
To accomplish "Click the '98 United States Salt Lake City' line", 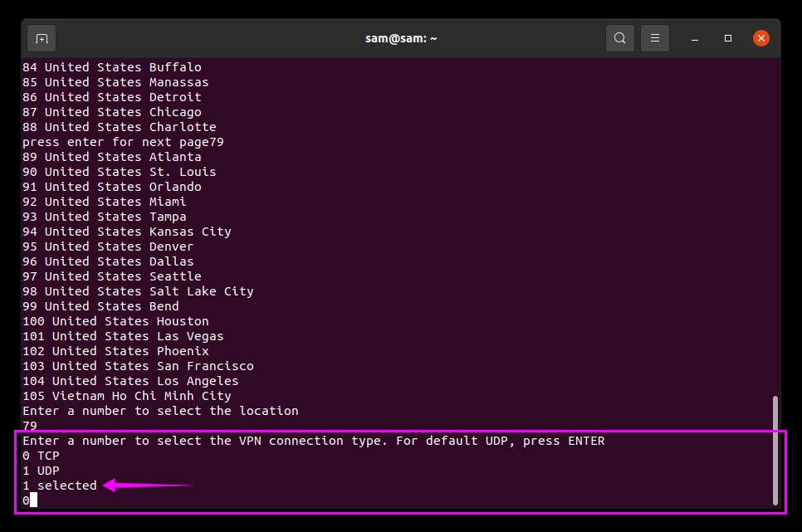I will [x=138, y=291].
